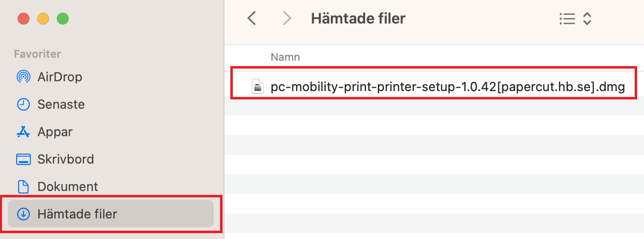Click the Hämtade filer window title

[x=358, y=19]
